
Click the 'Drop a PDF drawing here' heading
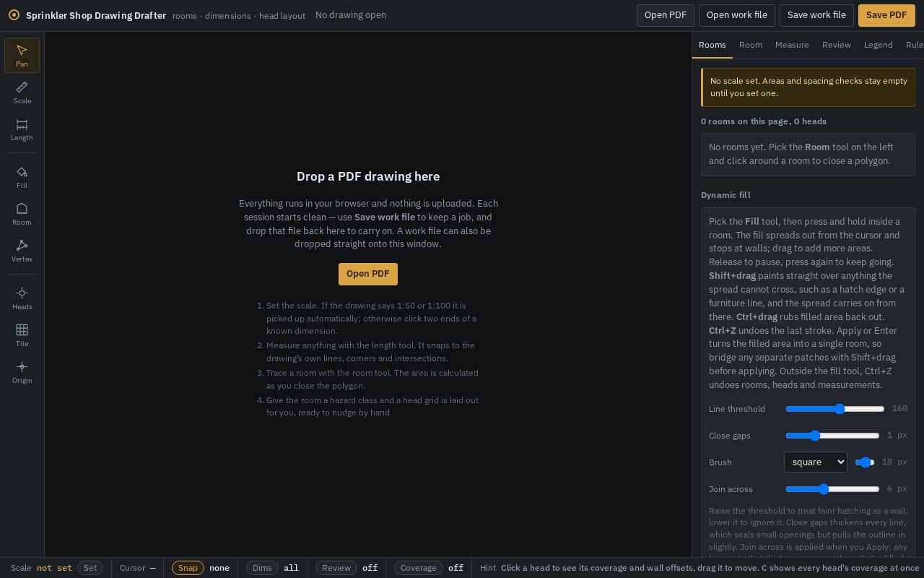click(368, 176)
